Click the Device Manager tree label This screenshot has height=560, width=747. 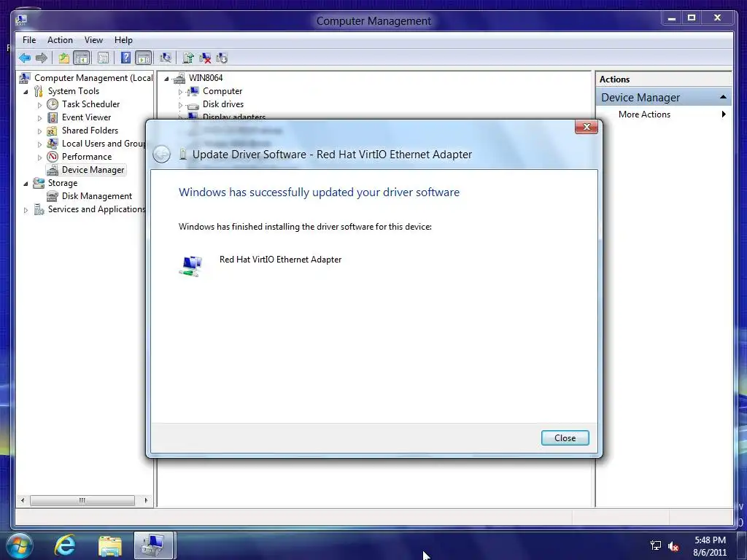(x=93, y=169)
